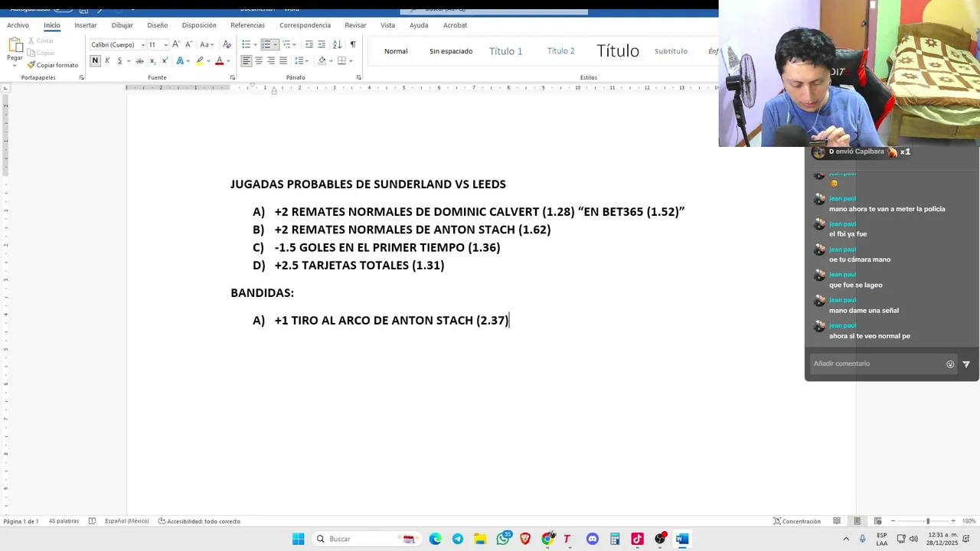Decrease font size with A-down icon
The image size is (980, 551).
[188, 44]
